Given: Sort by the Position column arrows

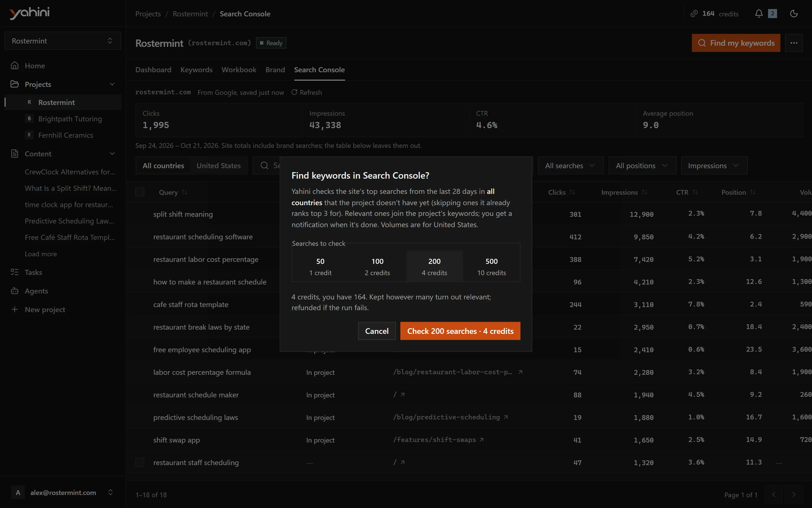Looking at the screenshot, I should pos(753,192).
